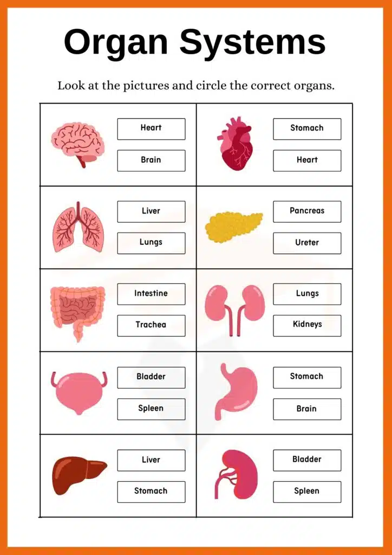
Task: Select the Brain label beside the brain picture
Action: [x=151, y=160]
